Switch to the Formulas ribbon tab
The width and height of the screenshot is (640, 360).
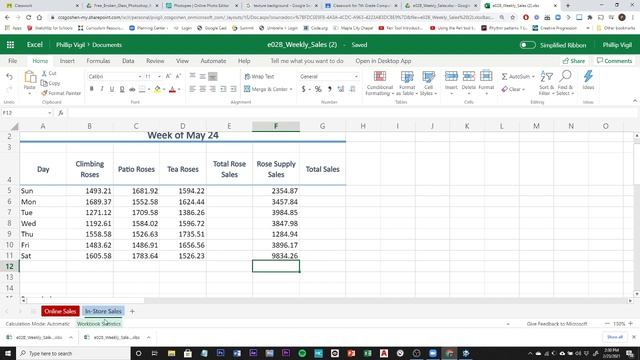[98, 61]
